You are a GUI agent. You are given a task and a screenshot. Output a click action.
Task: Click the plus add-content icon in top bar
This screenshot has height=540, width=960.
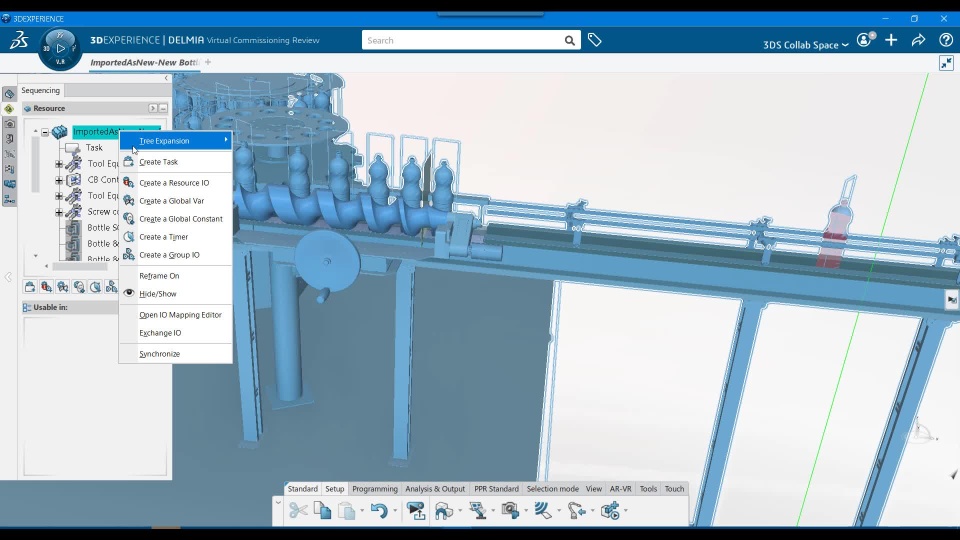(891, 40)
